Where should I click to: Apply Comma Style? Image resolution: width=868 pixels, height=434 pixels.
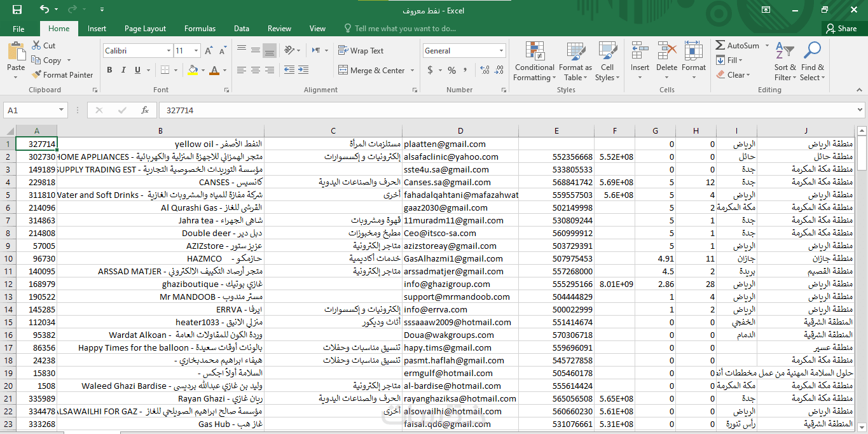pyautogui.click(x=465, y=70)
